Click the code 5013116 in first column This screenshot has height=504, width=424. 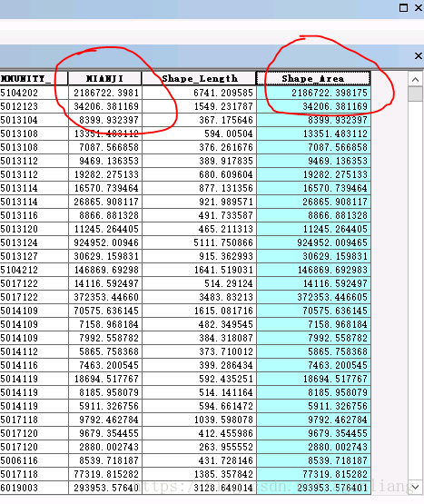pyautogui.click(x=34, y=215)
